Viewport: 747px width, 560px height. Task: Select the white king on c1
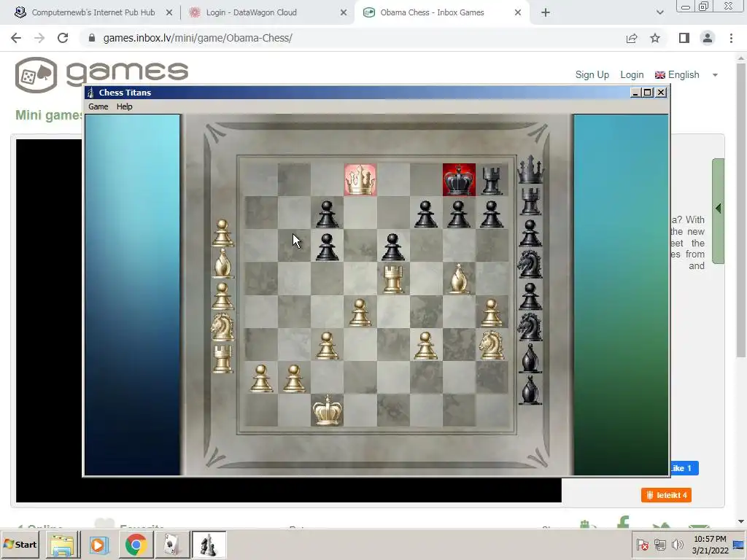(x=328, y=410)
